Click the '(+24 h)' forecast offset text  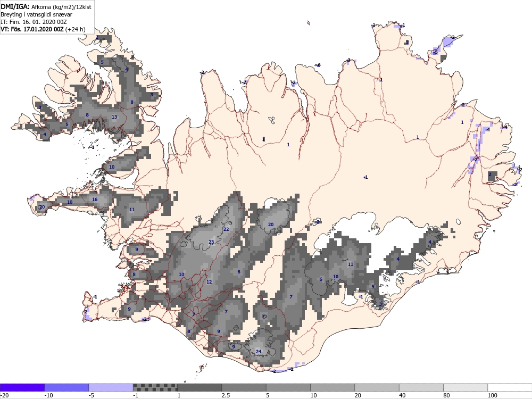click(x=75, y=29)
